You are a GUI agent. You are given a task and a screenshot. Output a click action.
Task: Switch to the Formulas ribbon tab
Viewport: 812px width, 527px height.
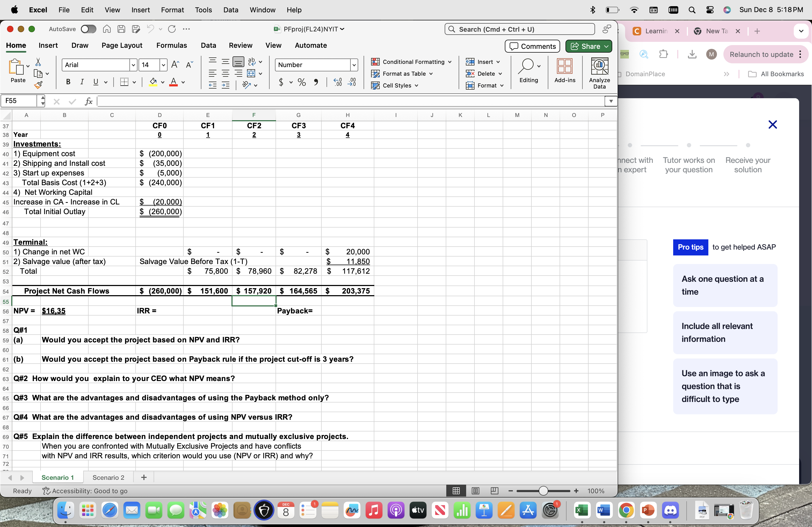point(172,45)
